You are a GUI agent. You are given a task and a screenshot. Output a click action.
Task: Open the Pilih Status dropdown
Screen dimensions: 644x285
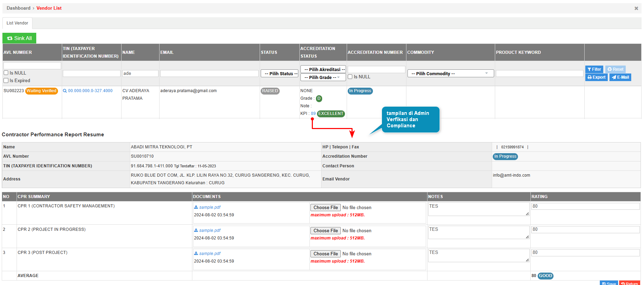click(279, 73)
